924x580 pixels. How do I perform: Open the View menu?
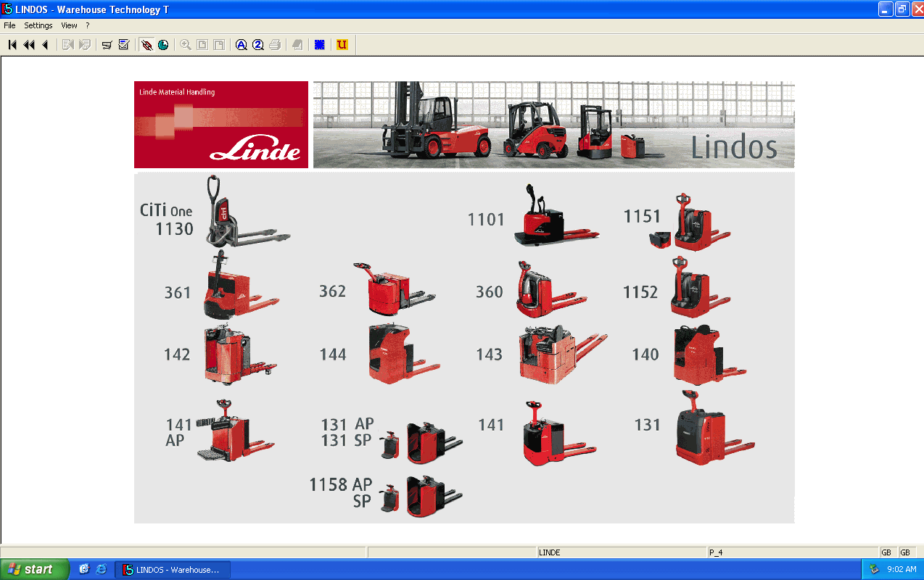tap(69, 25)
